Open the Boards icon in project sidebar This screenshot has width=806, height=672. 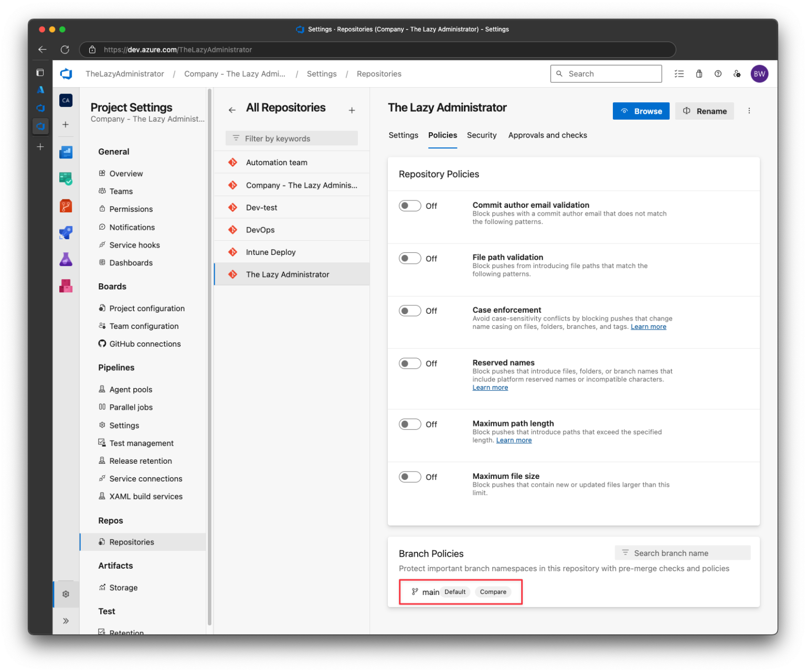coord(66,179)
